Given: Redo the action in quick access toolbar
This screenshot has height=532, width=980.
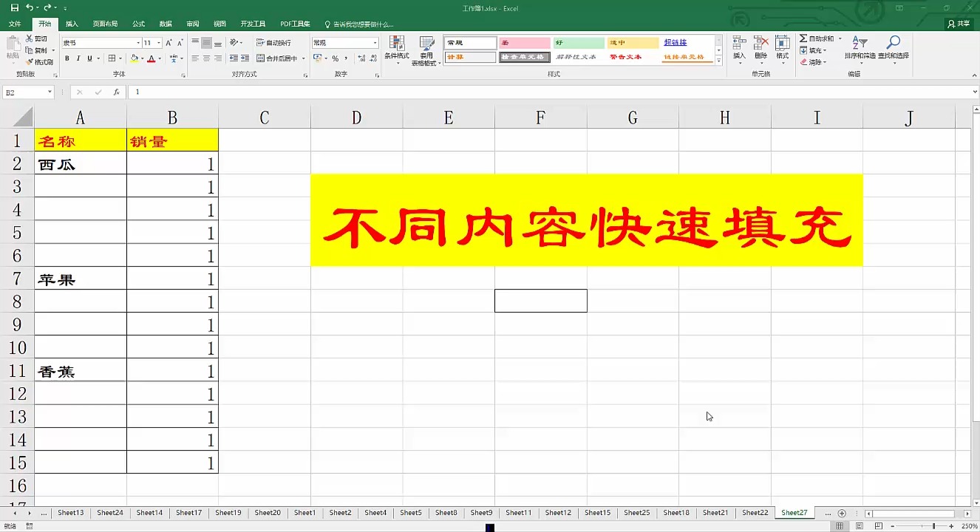Looking at the screenshot, I should 47,7.
